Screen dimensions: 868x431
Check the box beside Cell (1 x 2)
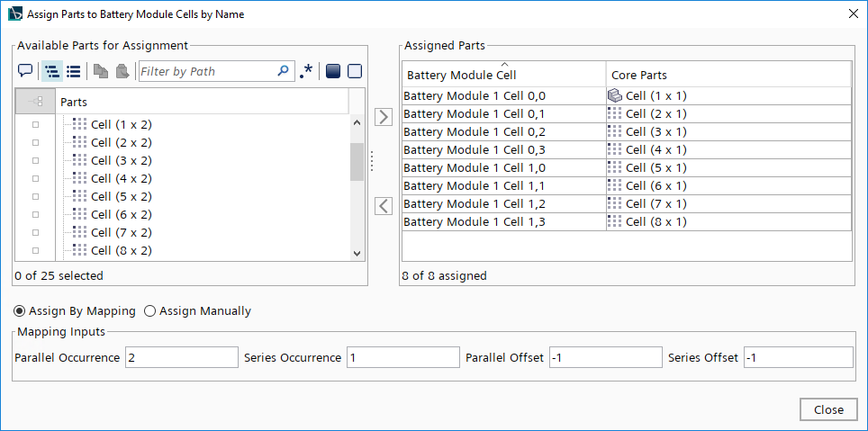tap(36, 124)
